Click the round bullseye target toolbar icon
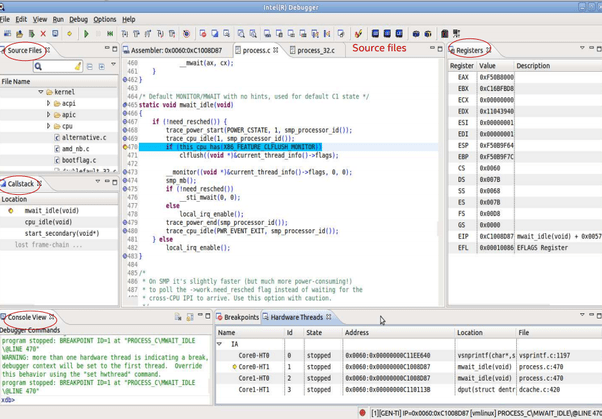 click(186, 34)
